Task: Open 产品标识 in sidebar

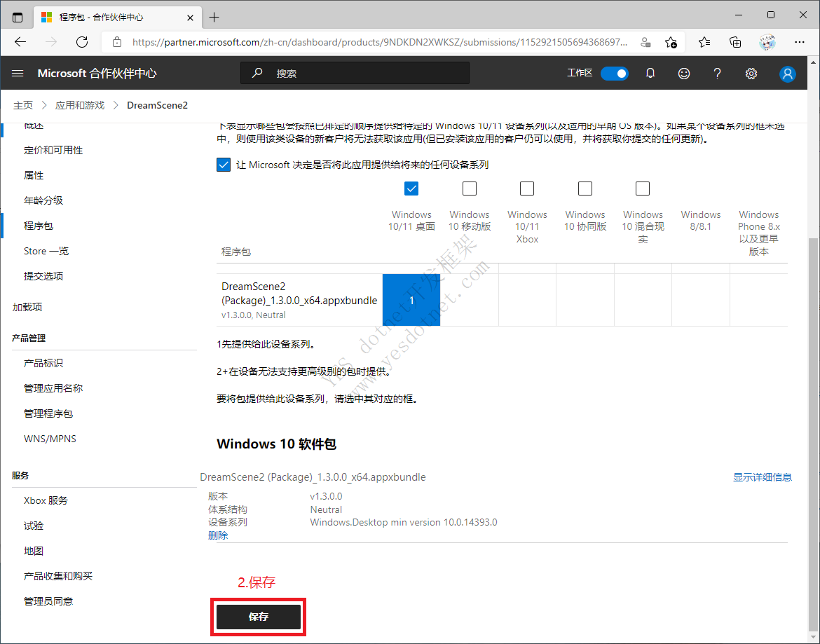Action: point(43,363)
